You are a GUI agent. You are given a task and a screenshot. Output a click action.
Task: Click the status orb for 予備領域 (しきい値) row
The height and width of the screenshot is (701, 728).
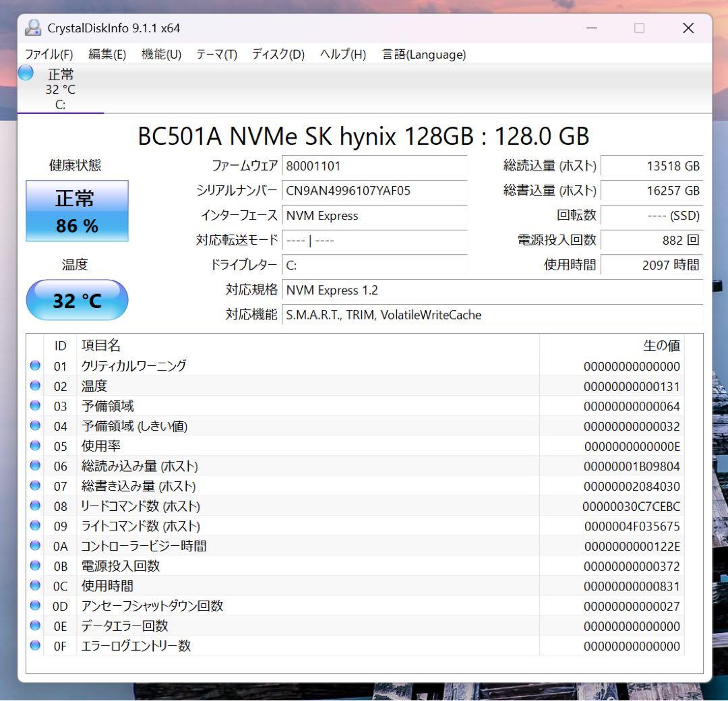[35, 425]
